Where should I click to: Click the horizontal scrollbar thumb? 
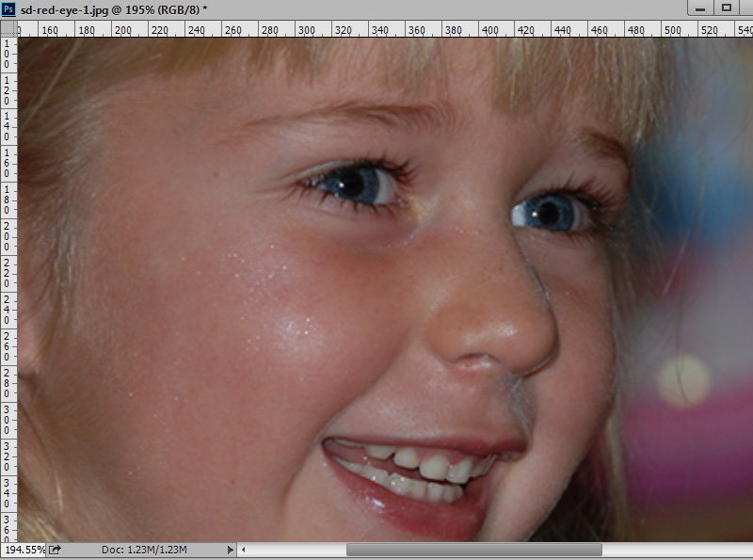tap(474, 550)
